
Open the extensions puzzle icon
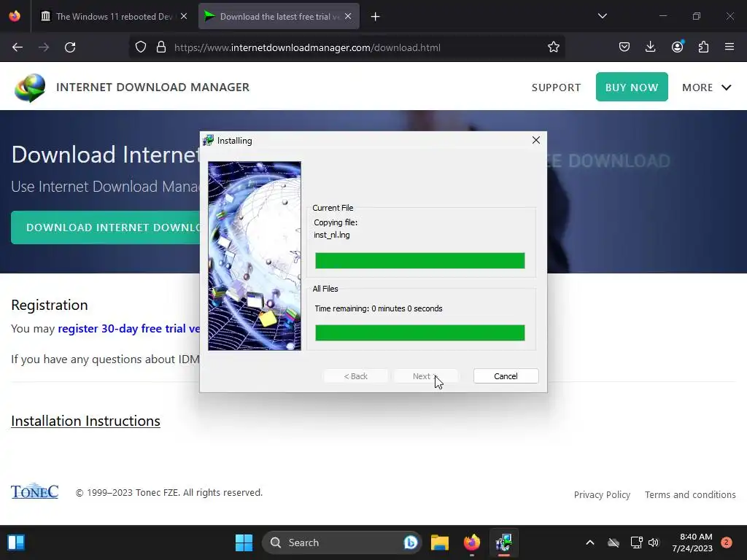tap(703, 47)
